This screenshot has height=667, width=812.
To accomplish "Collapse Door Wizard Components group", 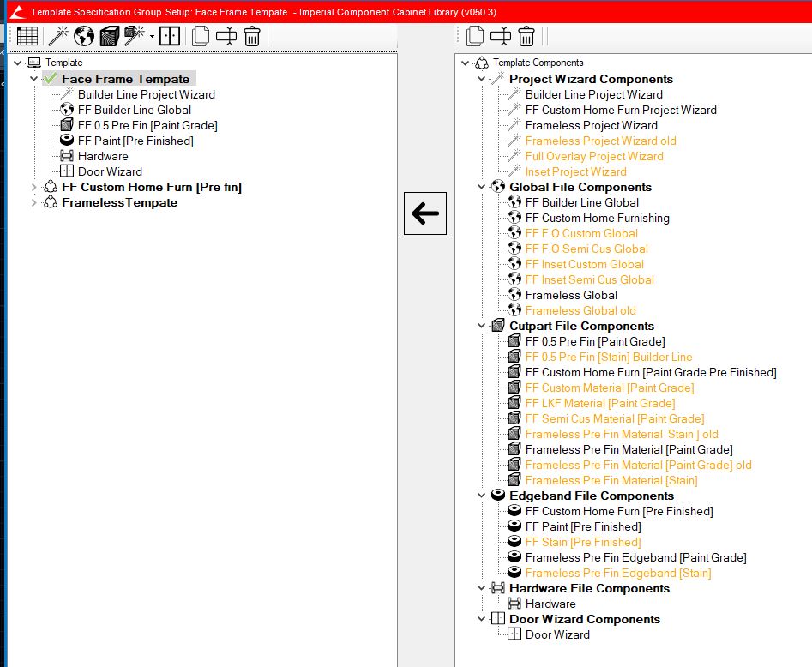I will click(482, 619).
